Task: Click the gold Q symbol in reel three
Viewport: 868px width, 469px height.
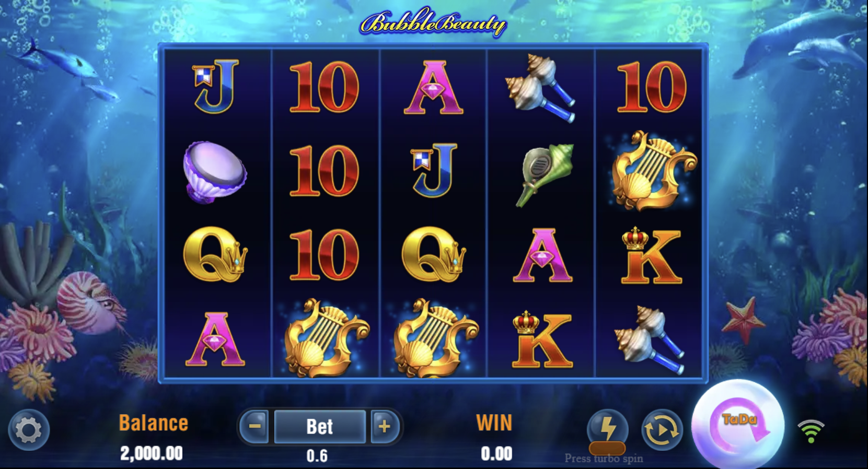Action: [x=433, y=255]
